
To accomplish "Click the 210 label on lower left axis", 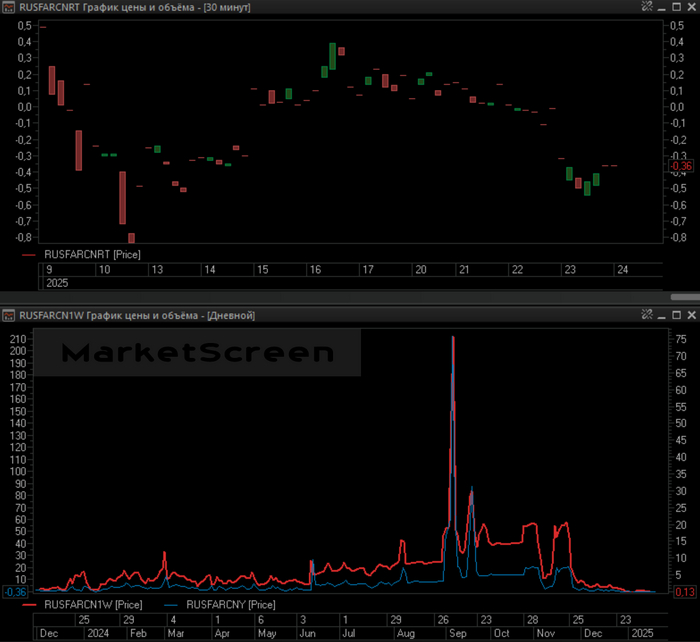I will click(x=18, y=339).
